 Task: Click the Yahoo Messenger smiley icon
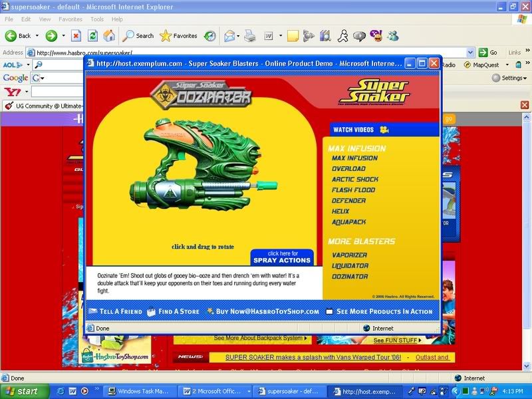pos(376,36)
